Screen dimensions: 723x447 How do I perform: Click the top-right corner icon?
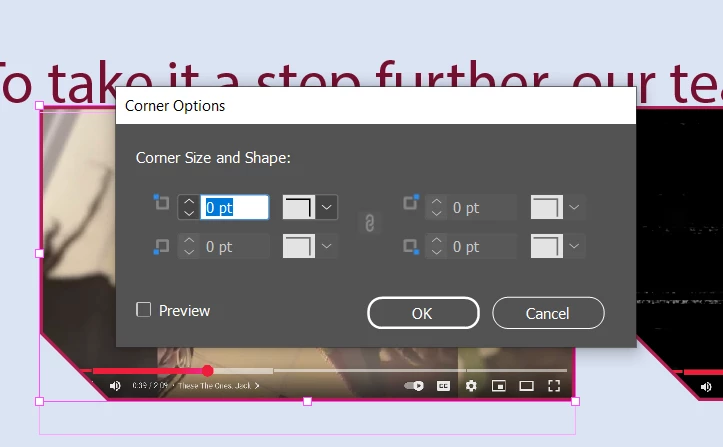point(411,202)
